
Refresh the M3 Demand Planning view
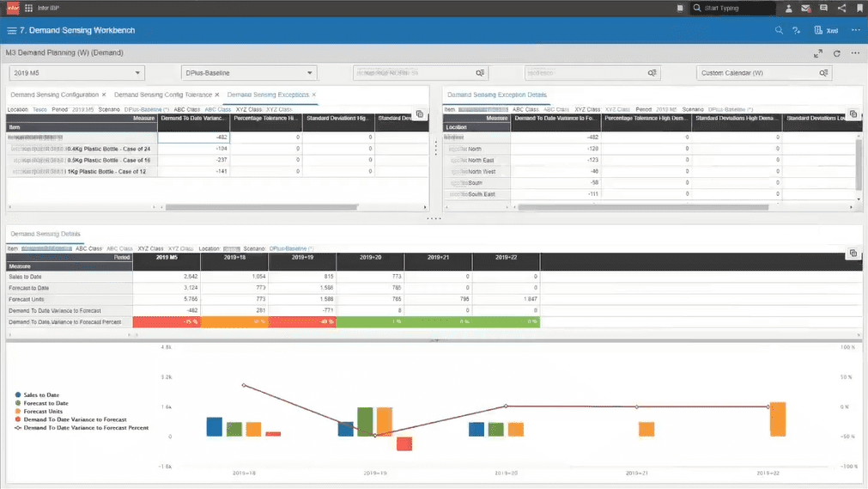click(837, 53)
